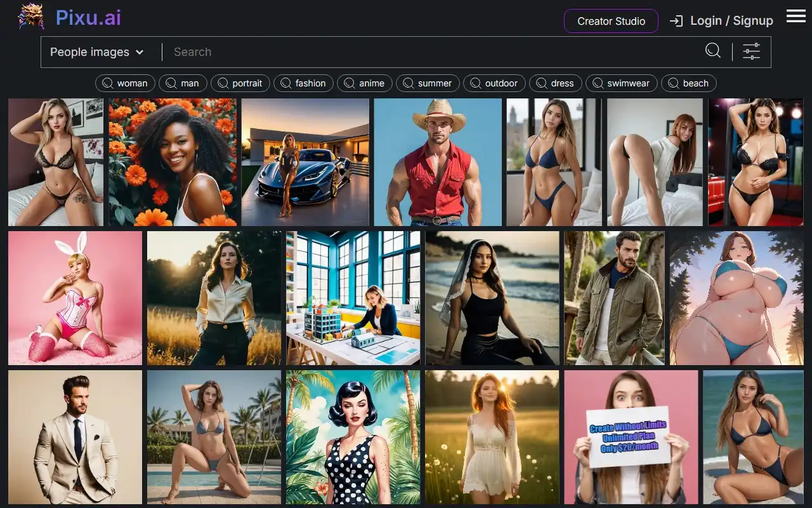This screenshot has width=812, height=508.
Task: Expand the People images dropdown
Action: point(97,52)
